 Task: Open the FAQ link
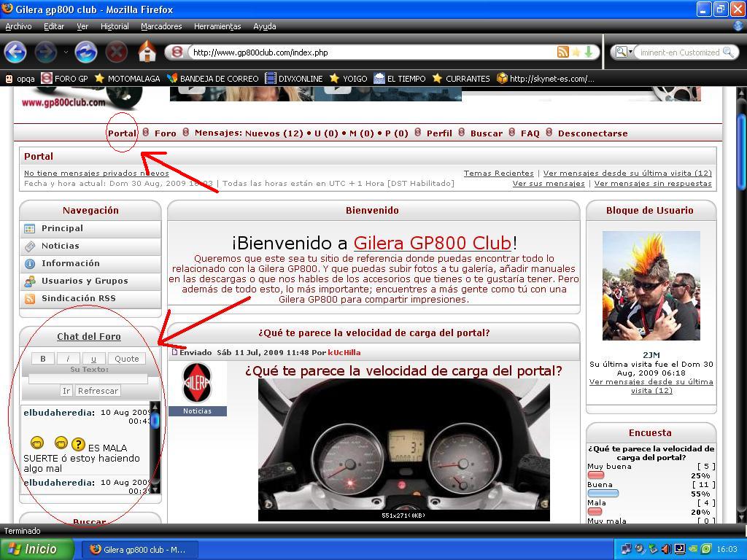[530, 133]
